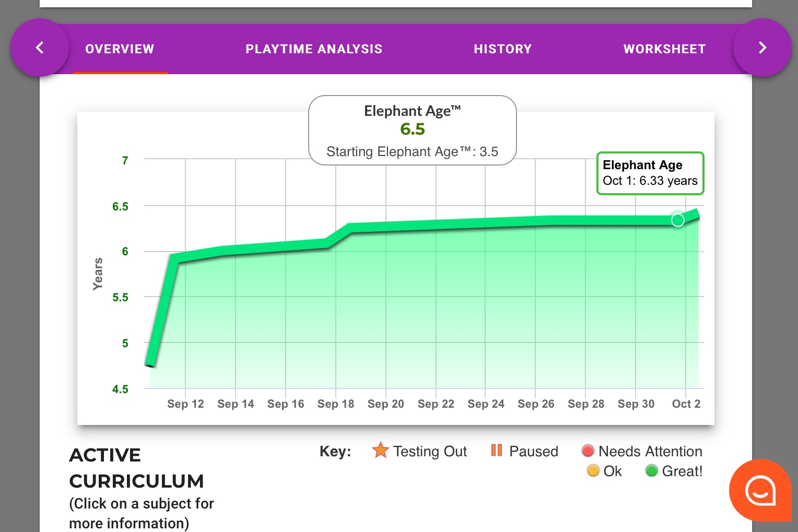This screenshot has height=532, width=798.
Task: Go to the History tab
Action: (x=502, y=49)
